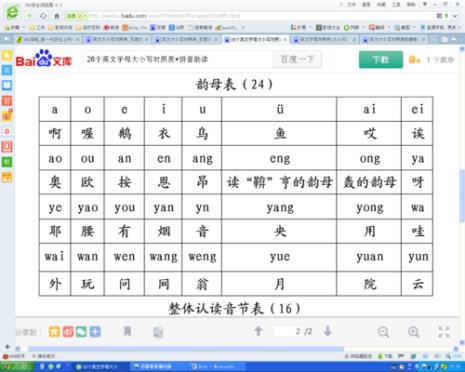
Task: Click the 1下载券 text
Action: 440,60
